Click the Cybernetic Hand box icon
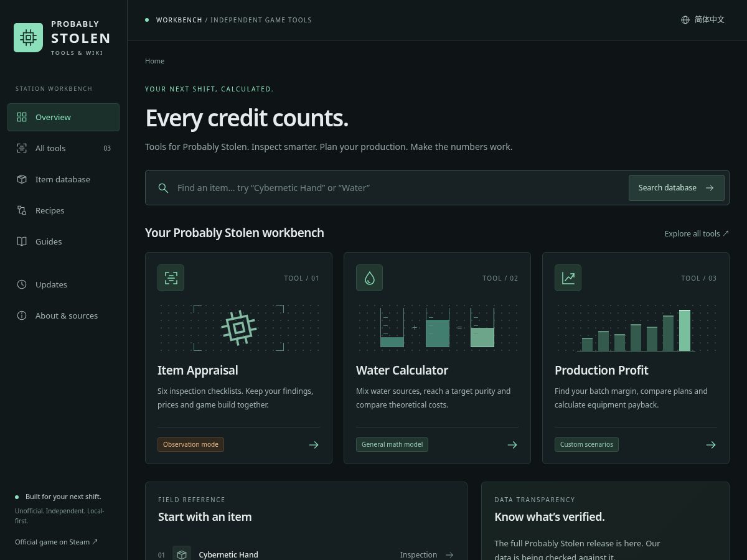This screenshot has width=747, height=560. 182,554
